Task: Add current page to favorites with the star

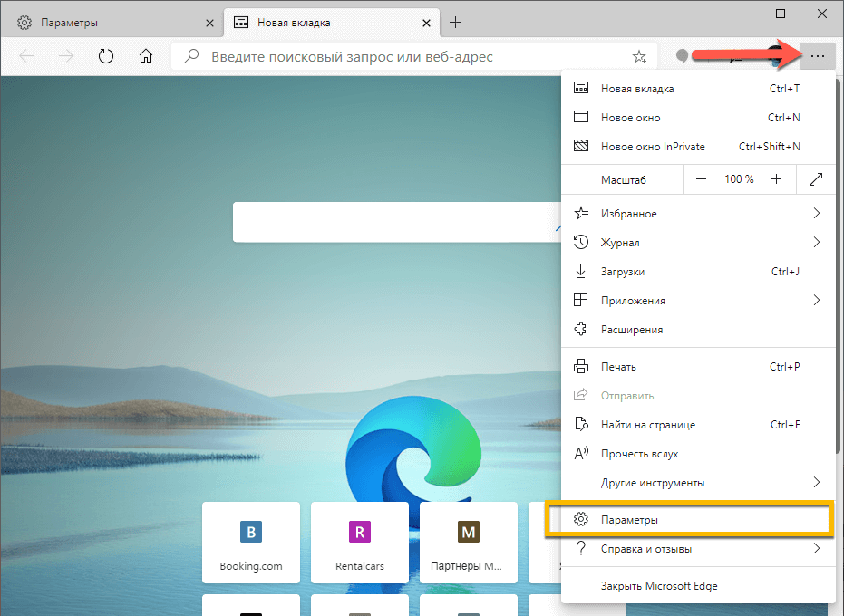Action: point(639,55)
